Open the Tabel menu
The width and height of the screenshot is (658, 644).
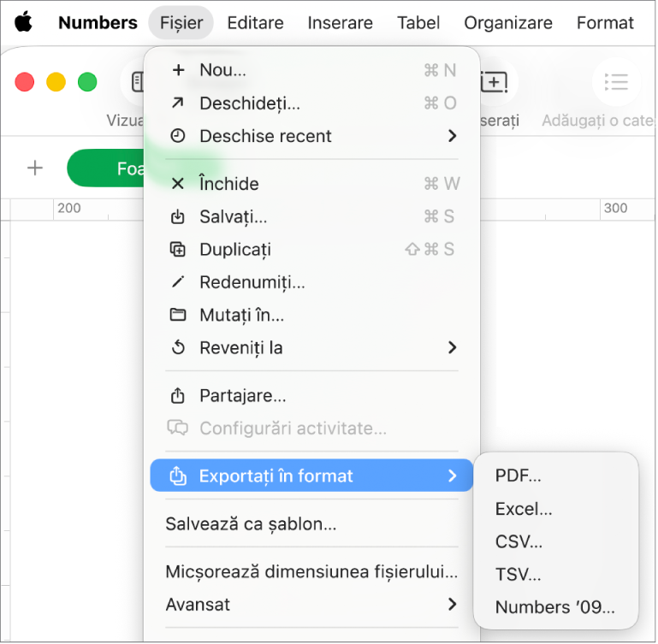coord(418,22)
